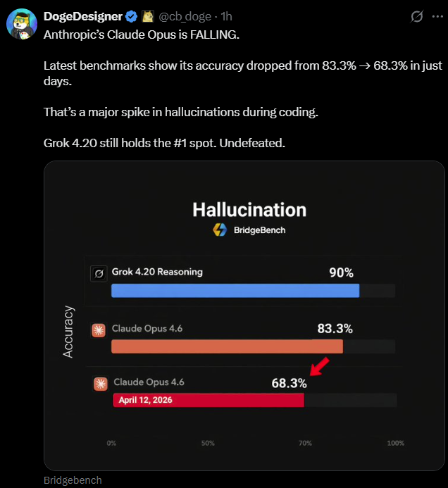Click the orange 83.3% accuracy bar

click(x=228, y=346)
